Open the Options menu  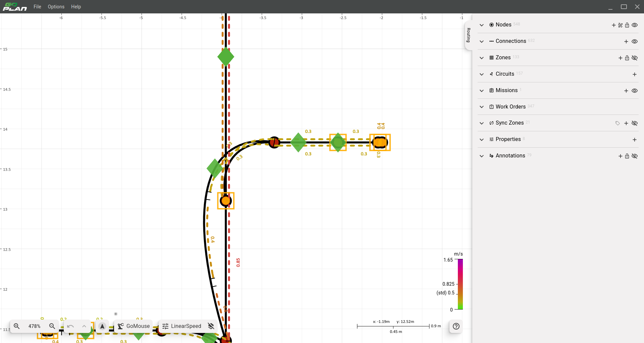pyautogui.click(x=56, y=7)
